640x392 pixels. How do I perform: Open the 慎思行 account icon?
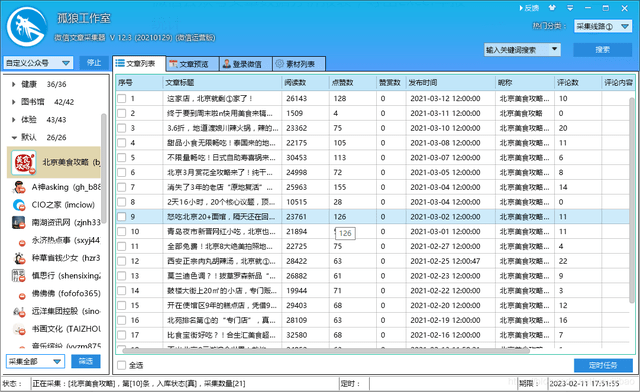pyautogui.click(x=19, y=276)
